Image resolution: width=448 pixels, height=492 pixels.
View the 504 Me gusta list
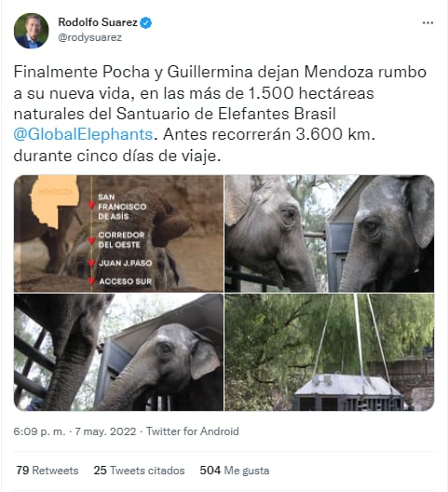[235, 471]
